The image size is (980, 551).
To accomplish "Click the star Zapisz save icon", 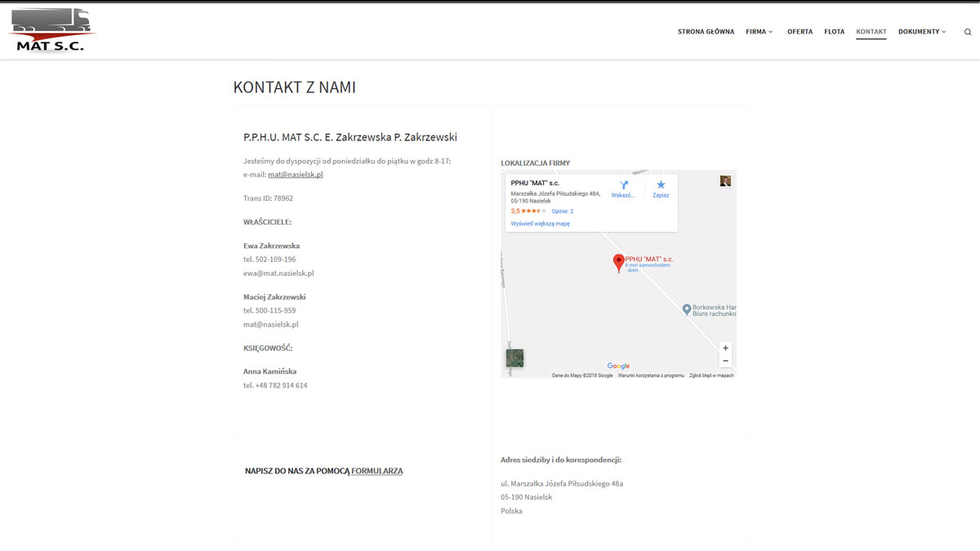I will pos(661,186).
